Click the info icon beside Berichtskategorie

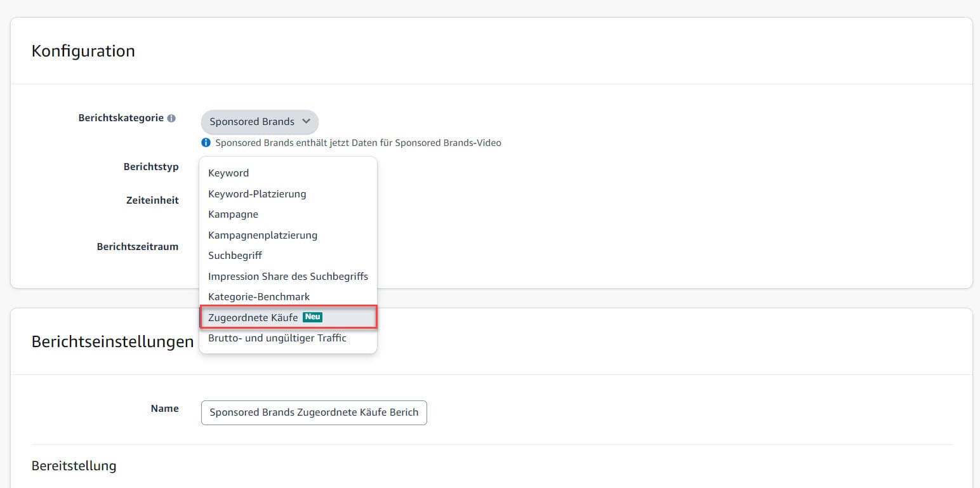(x=171, y=118)
